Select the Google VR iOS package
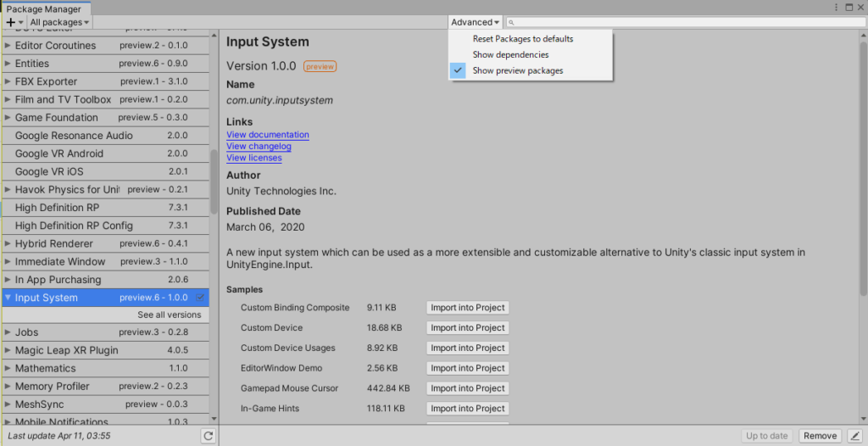The width and height of the screenshot is (868, 446). point(106,172)
